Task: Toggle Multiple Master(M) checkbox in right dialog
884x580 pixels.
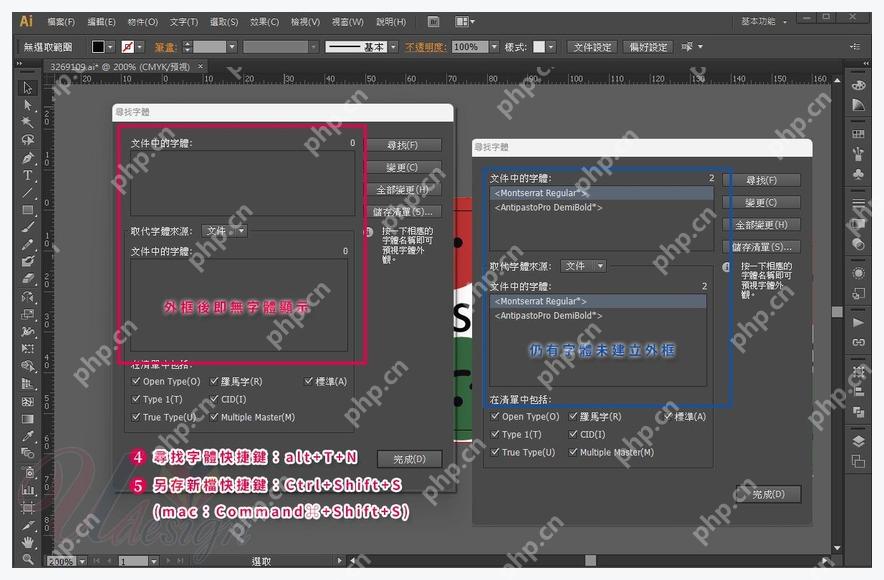Action: click(573, 452)
